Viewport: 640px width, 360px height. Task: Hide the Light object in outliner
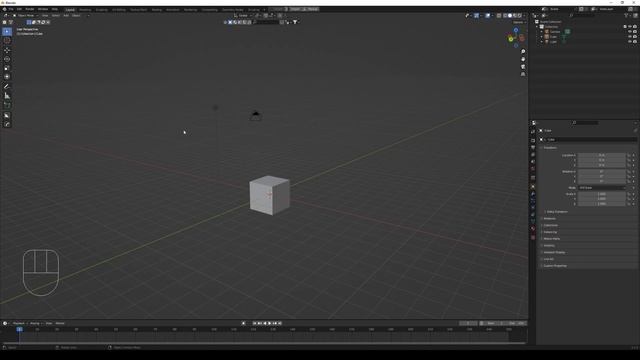[630, 41]
